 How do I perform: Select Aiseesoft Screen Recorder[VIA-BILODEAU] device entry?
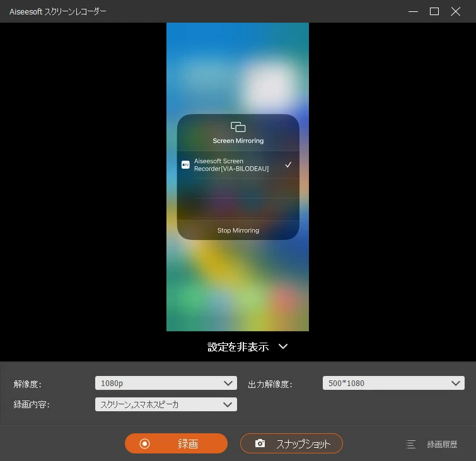tap(231, 165)
